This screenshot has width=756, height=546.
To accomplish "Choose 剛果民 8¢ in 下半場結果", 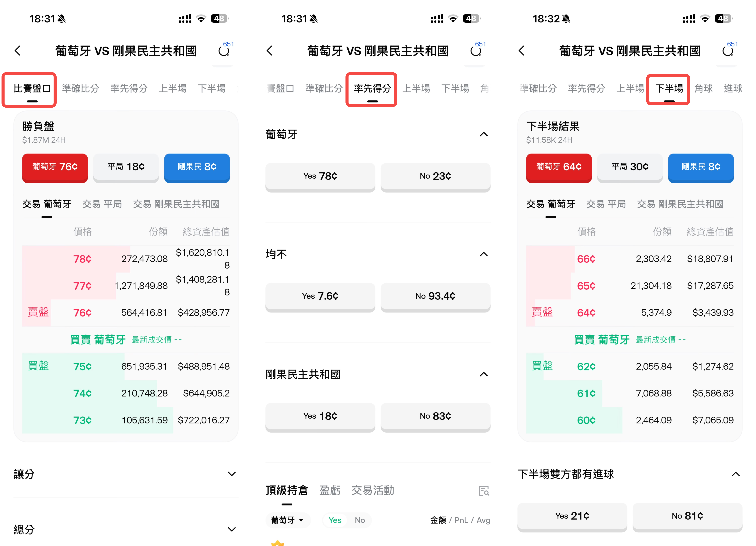I will pos(701,168).
